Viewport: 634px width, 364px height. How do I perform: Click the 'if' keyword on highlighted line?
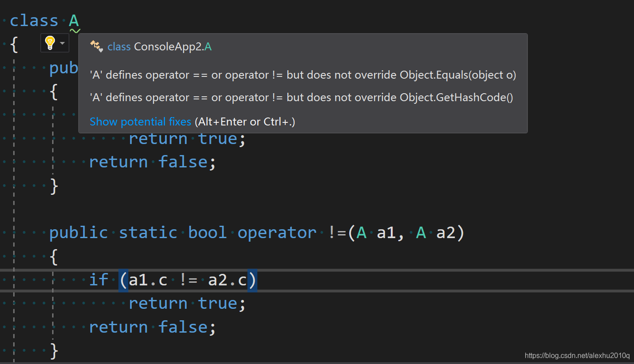click(99, 280)
